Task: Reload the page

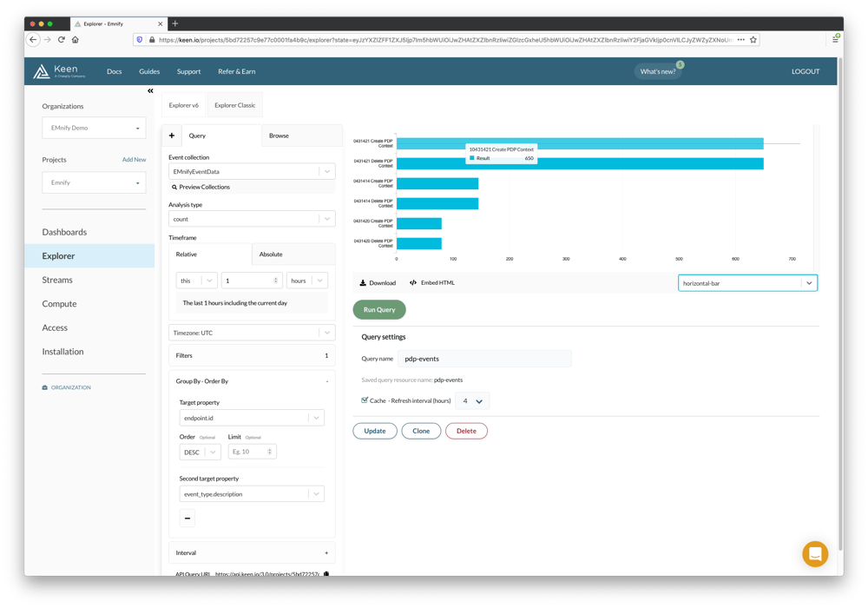Action: [x=62, y=40]
